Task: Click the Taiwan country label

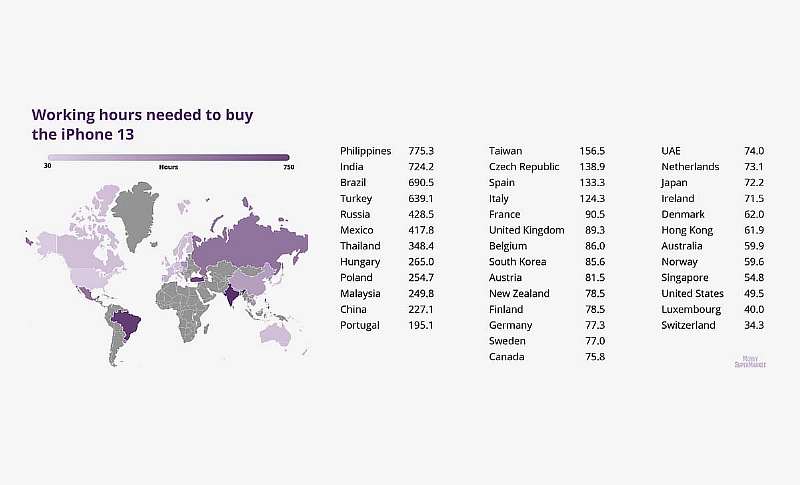Action: (505, 150)
